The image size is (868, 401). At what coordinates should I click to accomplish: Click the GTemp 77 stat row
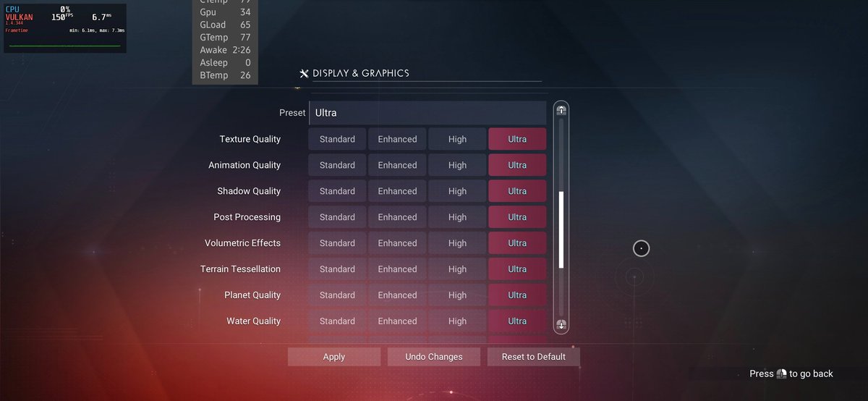pyautogui.click(x=225, y=38)
